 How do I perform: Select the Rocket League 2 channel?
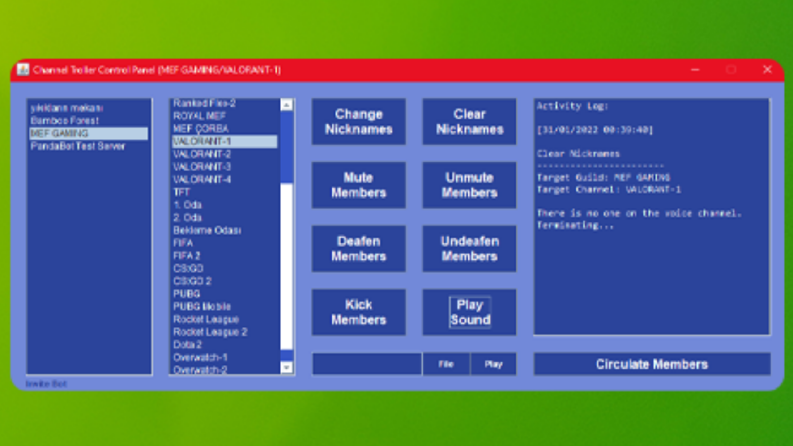[225, 332]
